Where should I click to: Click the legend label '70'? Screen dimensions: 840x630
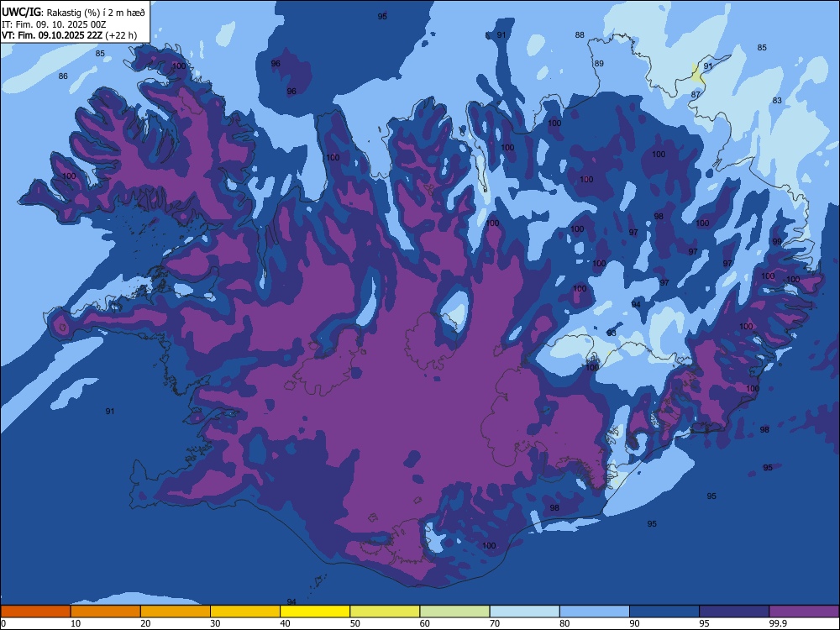495,623
